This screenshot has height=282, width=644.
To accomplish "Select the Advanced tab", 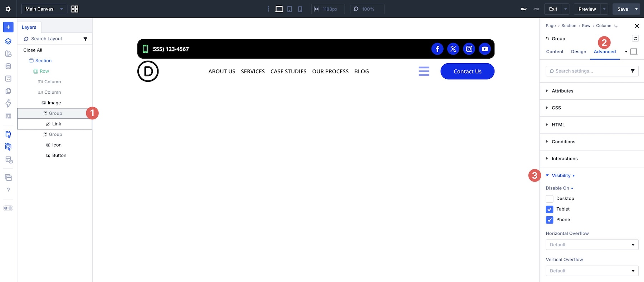I will [605, 51].
